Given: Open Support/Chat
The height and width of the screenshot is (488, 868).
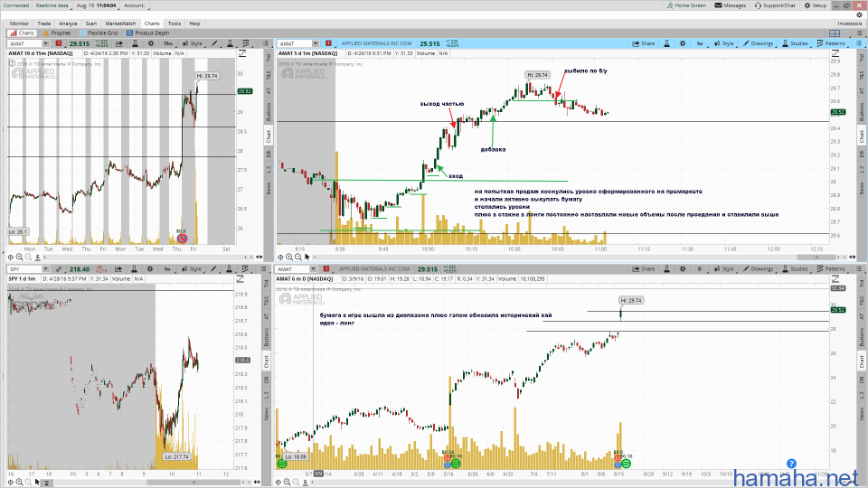Looking at the screenshot, I should pos(775,5).
